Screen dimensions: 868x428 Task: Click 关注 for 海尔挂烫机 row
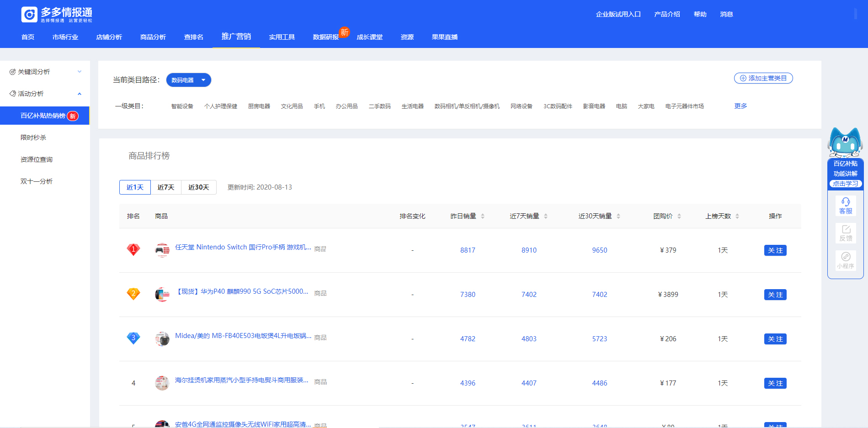click(x=775, y=383)
